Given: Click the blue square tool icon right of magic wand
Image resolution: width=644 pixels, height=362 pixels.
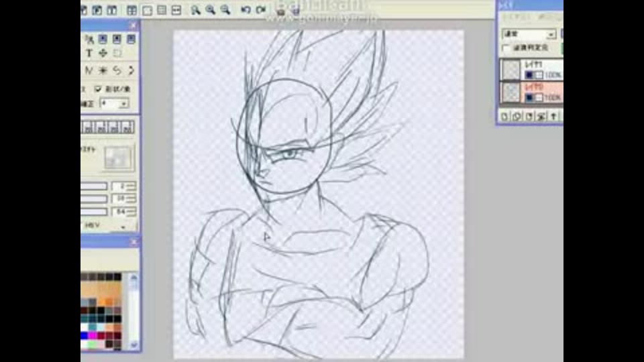Looking at the screenshot, I should (103, 39).
